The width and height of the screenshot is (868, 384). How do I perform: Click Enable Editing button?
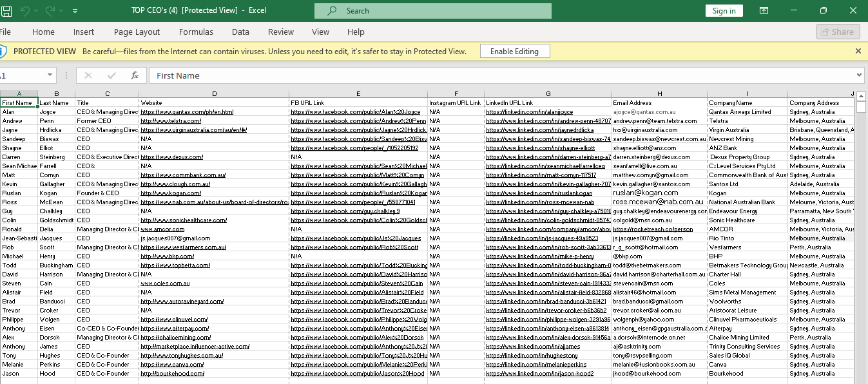[514, 52]
